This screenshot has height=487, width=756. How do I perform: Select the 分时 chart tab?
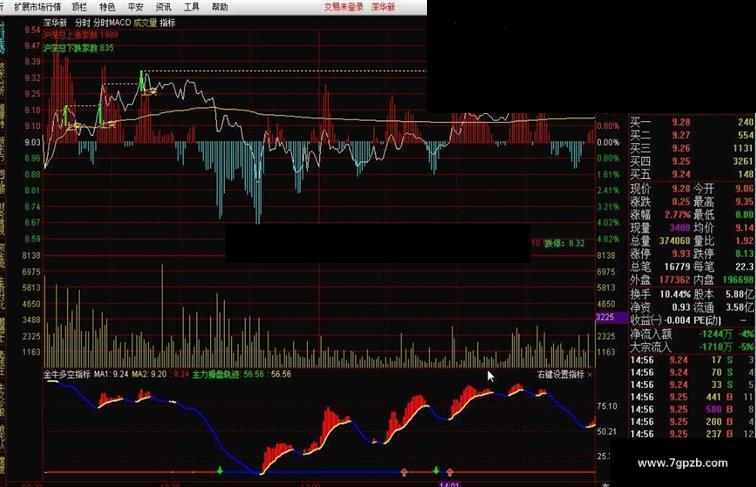click(82, 22)
